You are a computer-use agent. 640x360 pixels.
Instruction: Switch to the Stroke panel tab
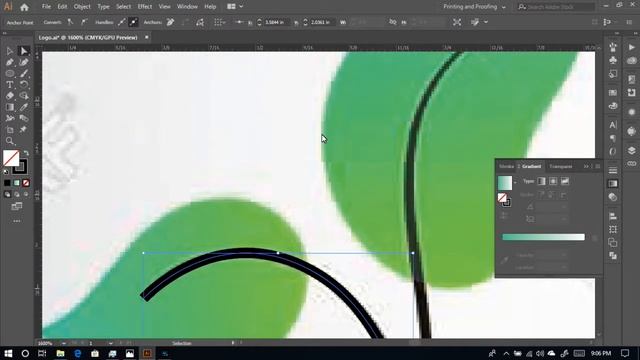506,167
